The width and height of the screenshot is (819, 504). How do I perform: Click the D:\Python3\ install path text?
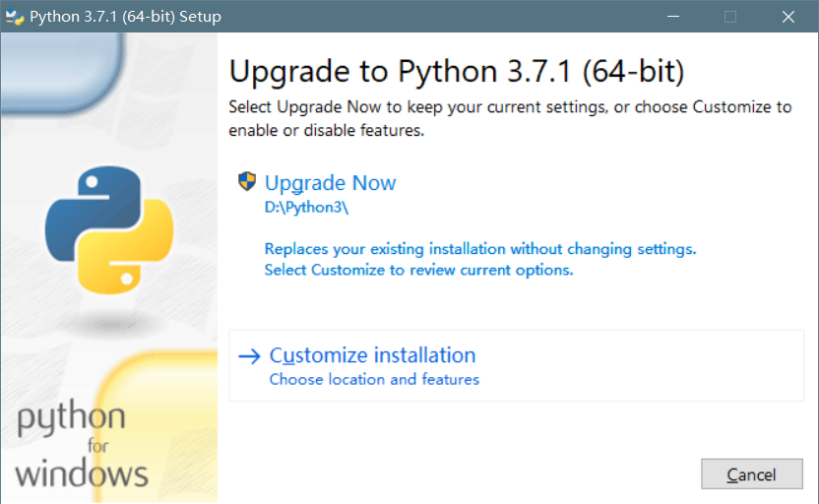point(306,208)
